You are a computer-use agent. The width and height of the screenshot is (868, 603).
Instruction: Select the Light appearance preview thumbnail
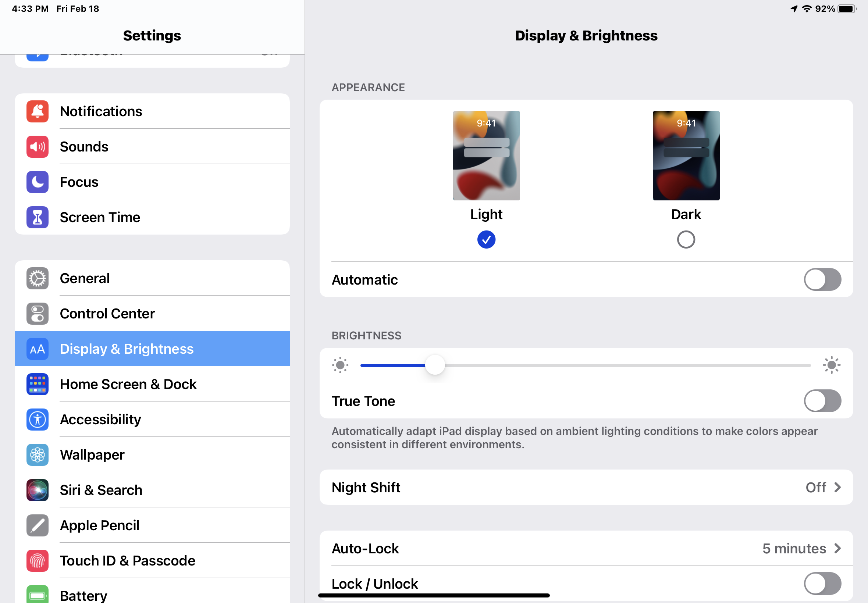pos(486,156)
